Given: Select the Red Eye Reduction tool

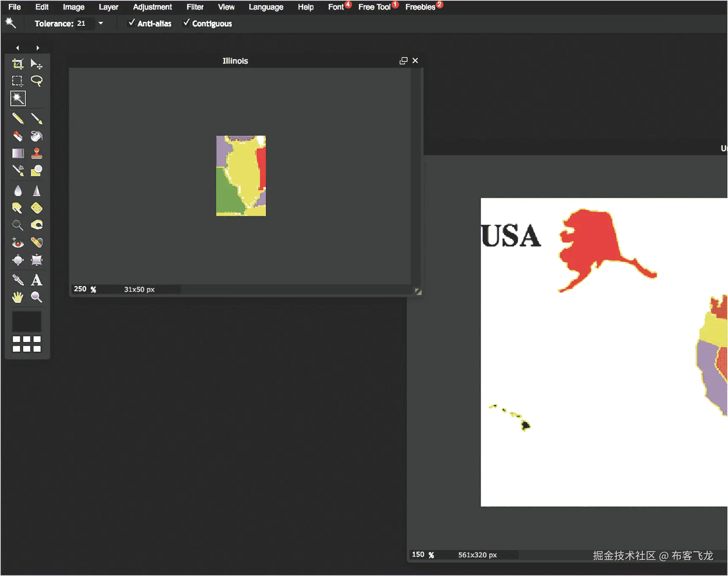Looking at the screenshot, I should tap(18, 242).
